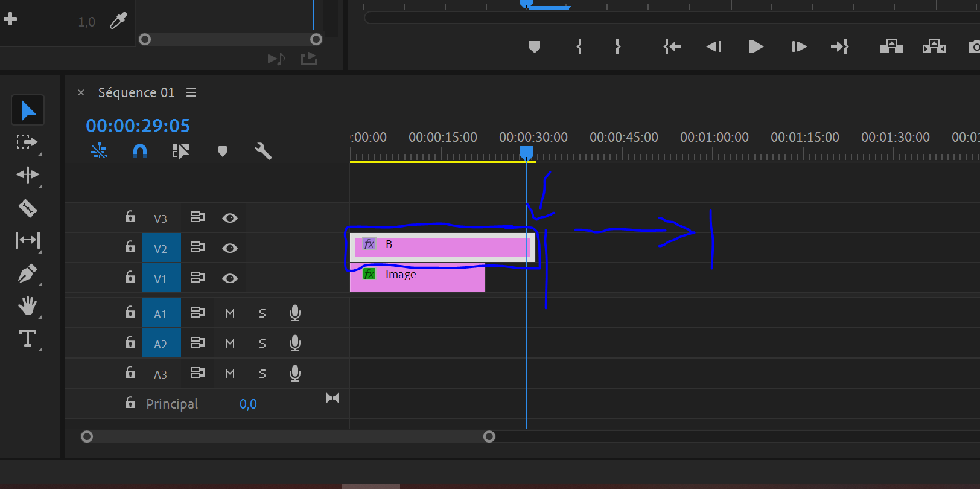Toggle lock on track V3
Screen dimensions: 980x489
pos(130,217)
